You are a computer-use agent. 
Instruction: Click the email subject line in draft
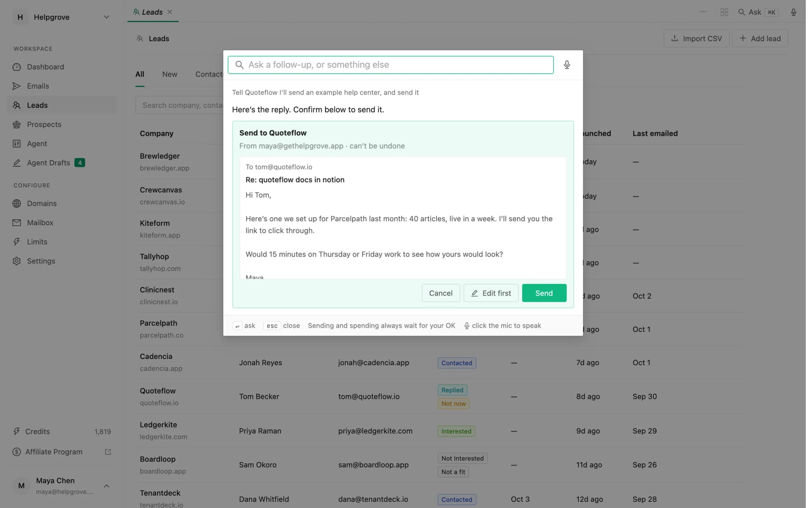(x=295, y=180)
